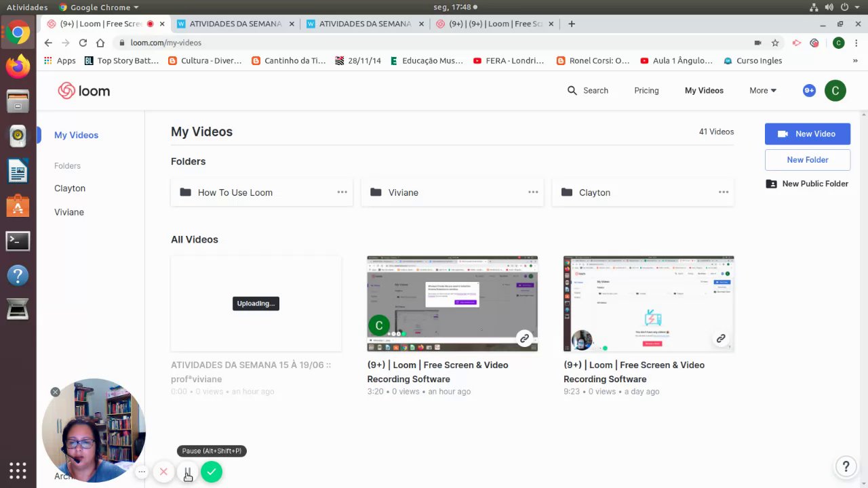Image resolution: width=868 pixels, height=488 pixels.
Task: Click the New Folder button
Action: click(808, 160)
